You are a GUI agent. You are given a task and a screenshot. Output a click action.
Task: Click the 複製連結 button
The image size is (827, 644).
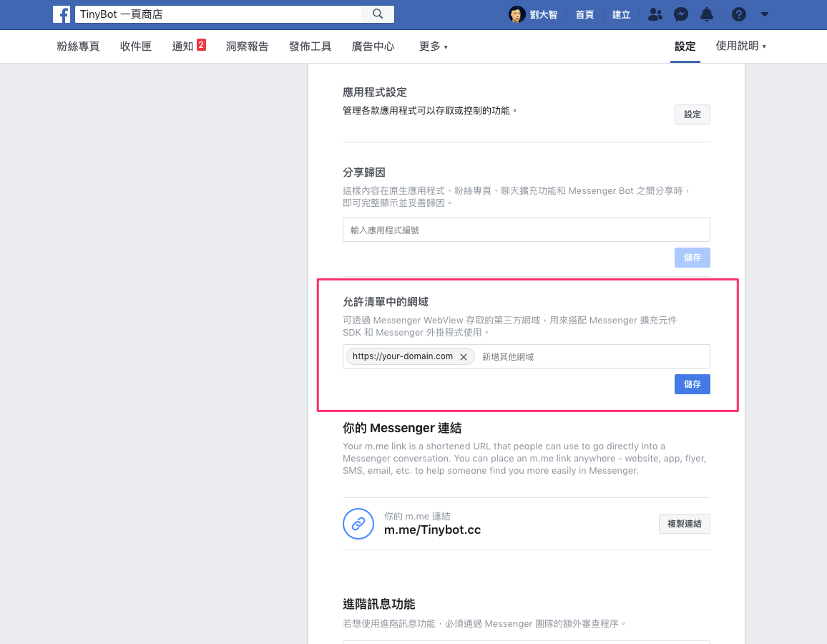coord(684,524)
